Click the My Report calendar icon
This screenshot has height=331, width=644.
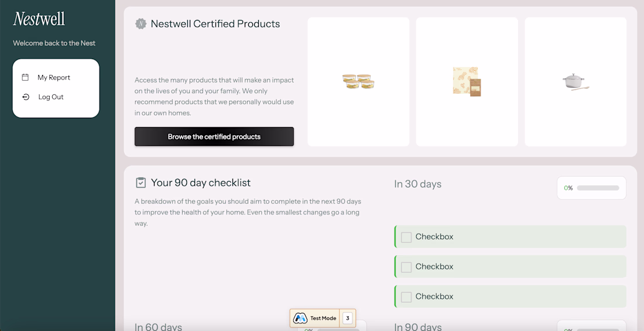[x=25, y=77]
